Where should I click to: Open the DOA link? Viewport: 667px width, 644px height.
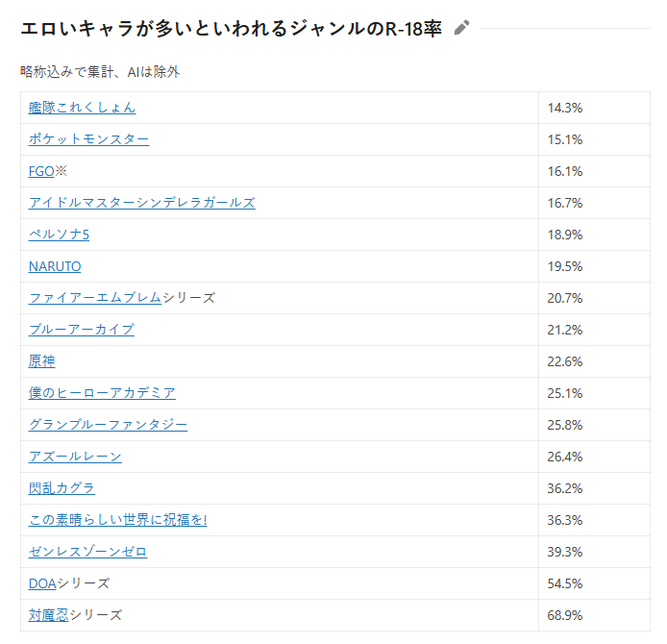click(x=42, y=583)
